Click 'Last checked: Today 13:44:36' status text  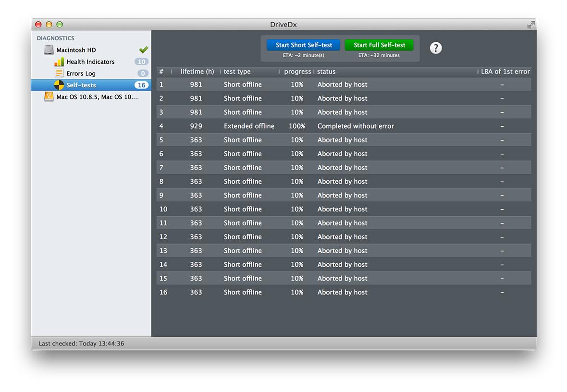coord(81,343)
